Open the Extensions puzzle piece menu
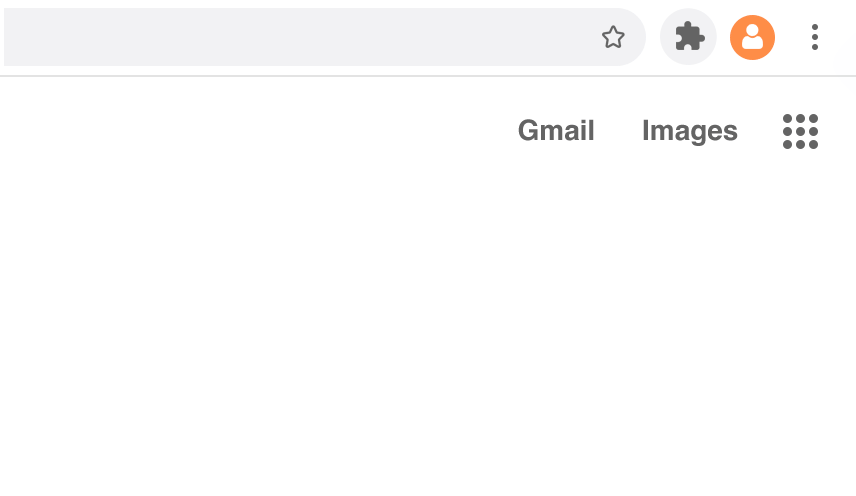This screenshot has height=496, width=856. pyautogui.click(x=689, y=38)
